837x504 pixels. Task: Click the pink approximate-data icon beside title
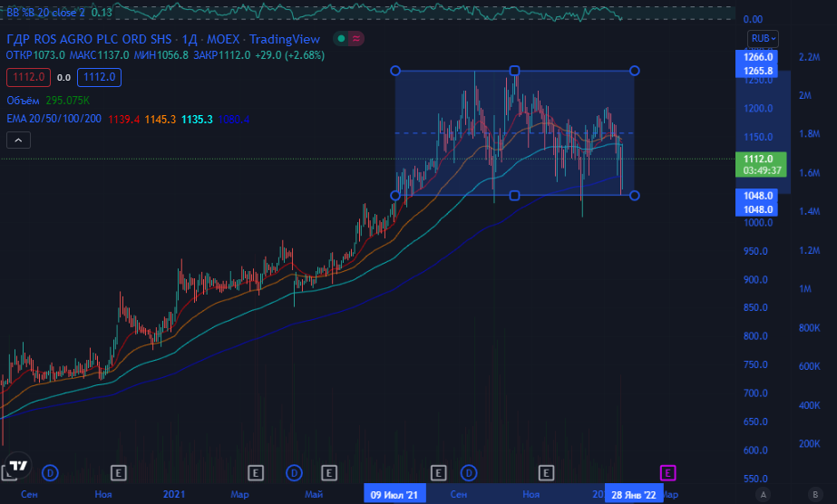[356, 38]
